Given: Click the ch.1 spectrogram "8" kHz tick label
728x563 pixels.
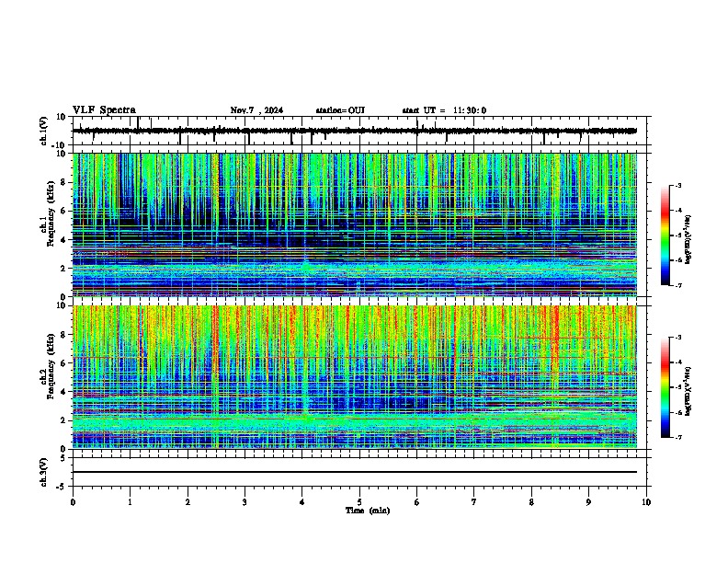Looking at the screenshot, I should click(64, 182).
